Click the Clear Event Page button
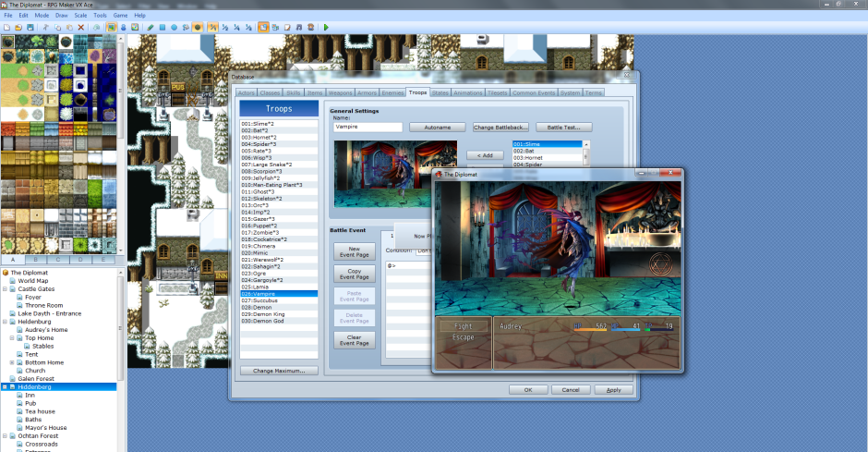 click(x=355, y=341)
